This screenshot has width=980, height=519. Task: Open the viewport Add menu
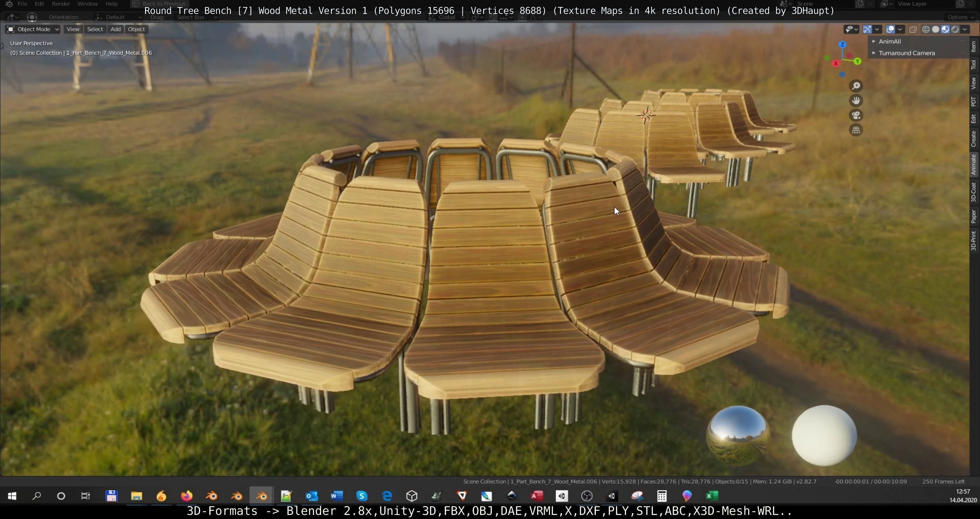click(115, 29)
